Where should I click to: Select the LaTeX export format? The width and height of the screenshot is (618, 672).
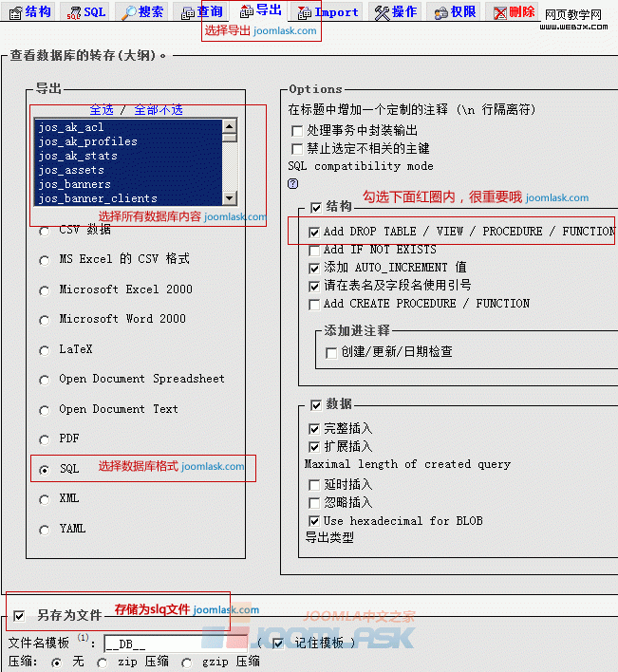(44, 350)
